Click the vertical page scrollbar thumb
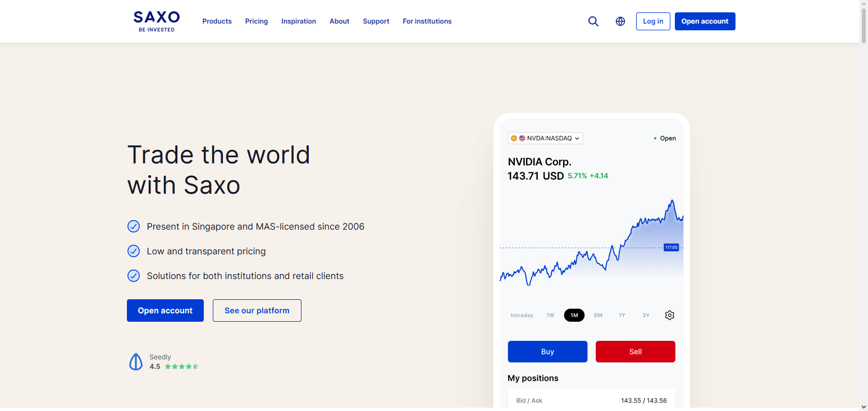The image size is (868, 411). click(864, 25)
